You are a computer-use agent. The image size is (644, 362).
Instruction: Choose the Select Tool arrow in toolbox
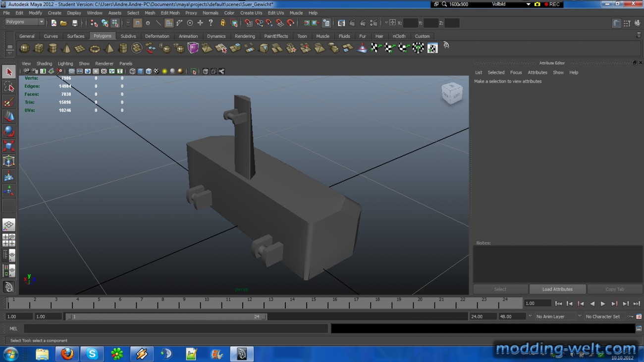[x=9, y=72]
